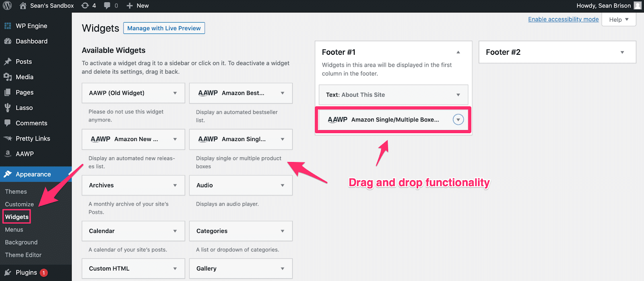This screenshot has height=281, width=644.
Task: Expand the Archives widget arrow
Action: tap(175, 185)
